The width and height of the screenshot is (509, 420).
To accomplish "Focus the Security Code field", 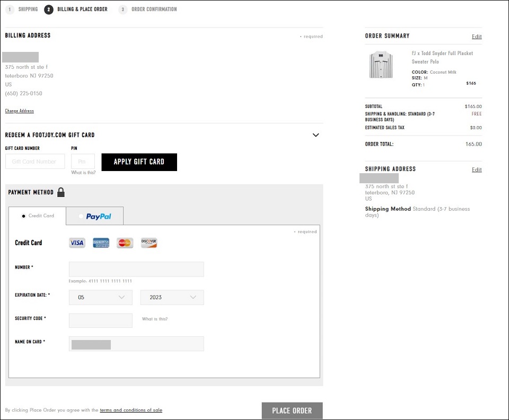I will tap(101, 320).
